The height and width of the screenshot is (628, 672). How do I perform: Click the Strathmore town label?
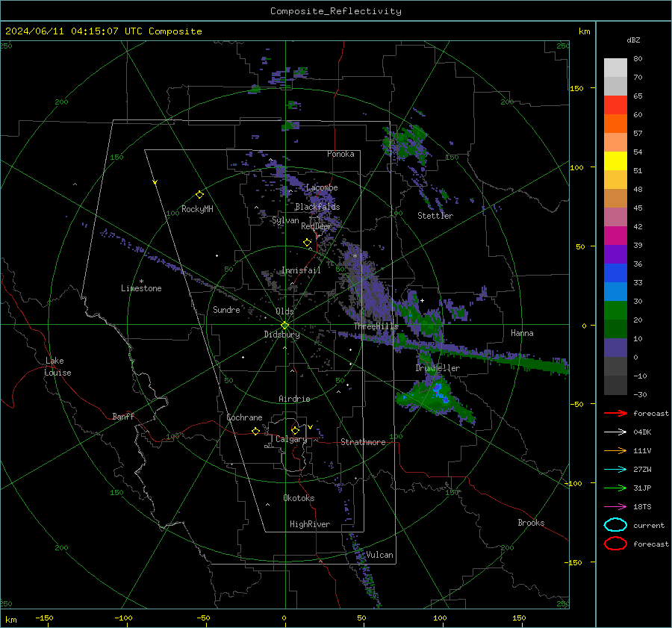pyautogui.click(x=363, y=442)
